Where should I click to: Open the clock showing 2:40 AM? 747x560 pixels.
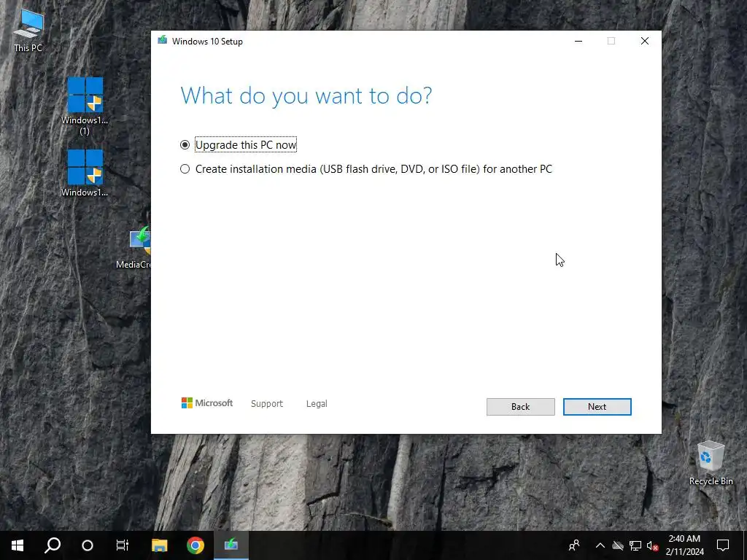pyautogui.click(x=684, y=545)
